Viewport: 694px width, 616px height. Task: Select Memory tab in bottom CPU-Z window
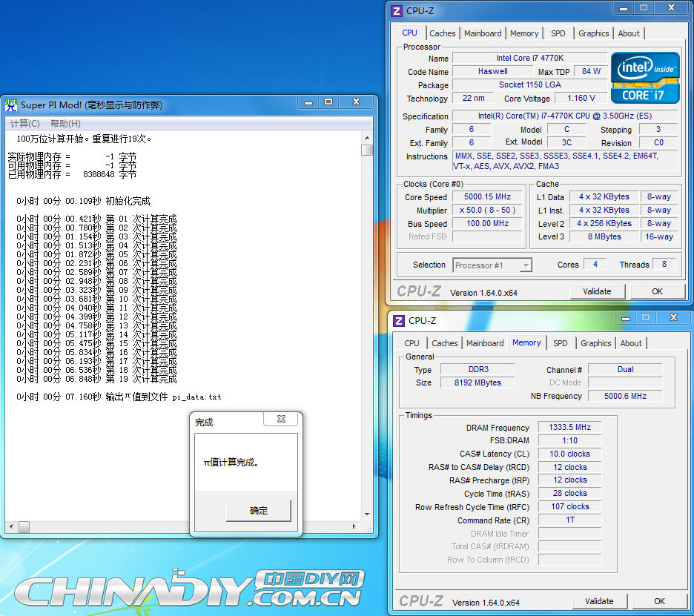tap(526, 342)
